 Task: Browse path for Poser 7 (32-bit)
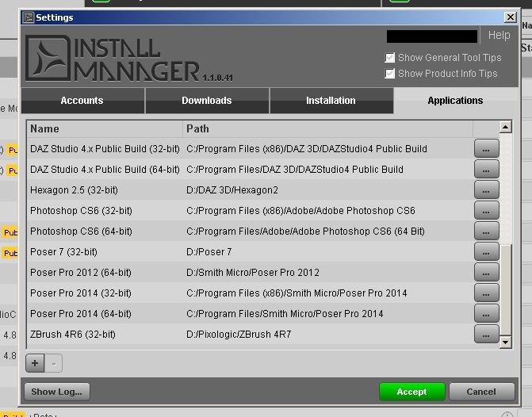[x=487, y=252]
